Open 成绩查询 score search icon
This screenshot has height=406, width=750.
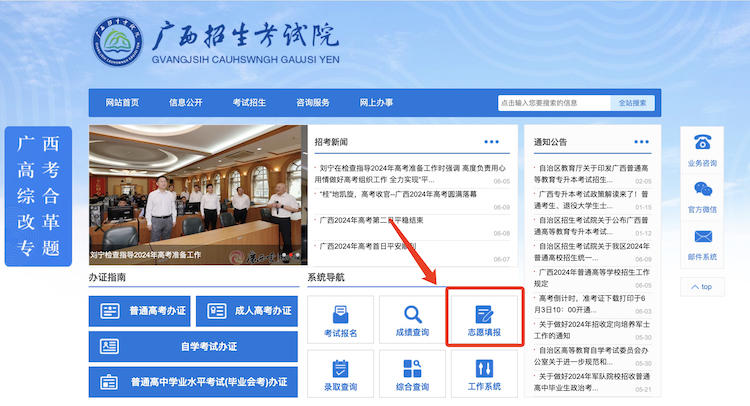tap(412, 314)
